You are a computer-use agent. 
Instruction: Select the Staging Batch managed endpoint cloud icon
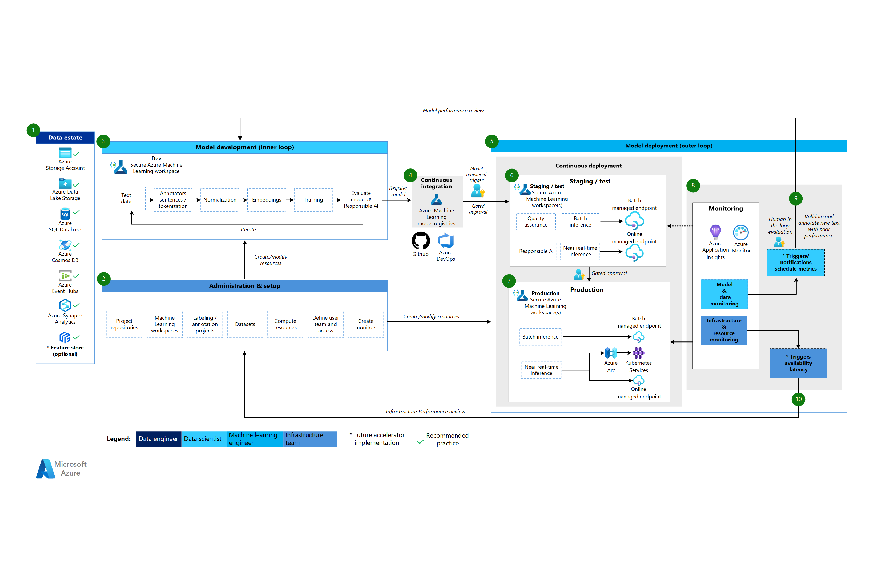tap(634, 220)
